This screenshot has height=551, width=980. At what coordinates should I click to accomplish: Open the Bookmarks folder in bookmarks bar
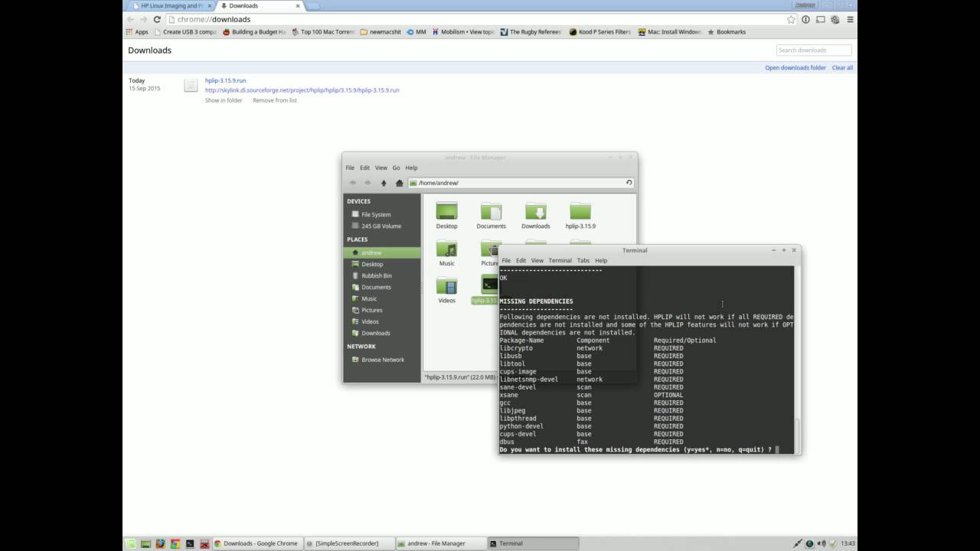[726, 32]
